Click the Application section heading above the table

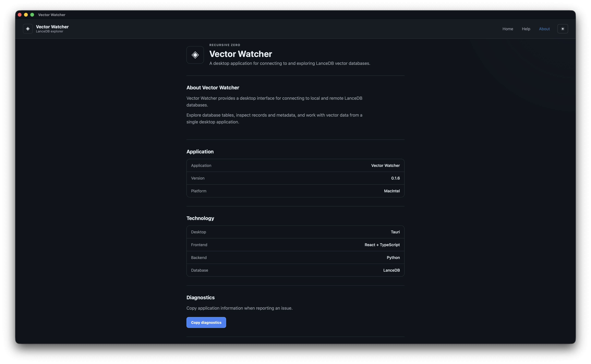pyautogui.click(x=200, y=152)
